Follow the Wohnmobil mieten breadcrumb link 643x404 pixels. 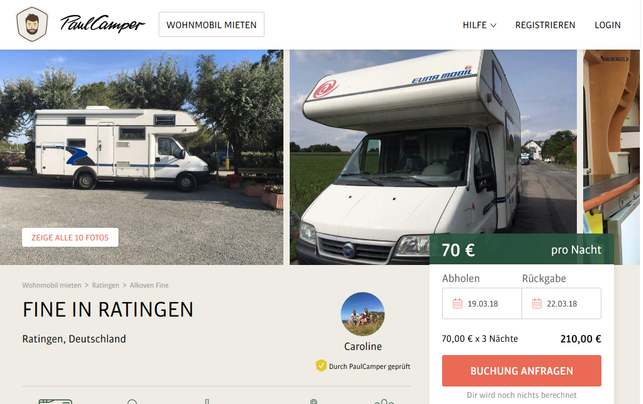(x=52, y=285)
